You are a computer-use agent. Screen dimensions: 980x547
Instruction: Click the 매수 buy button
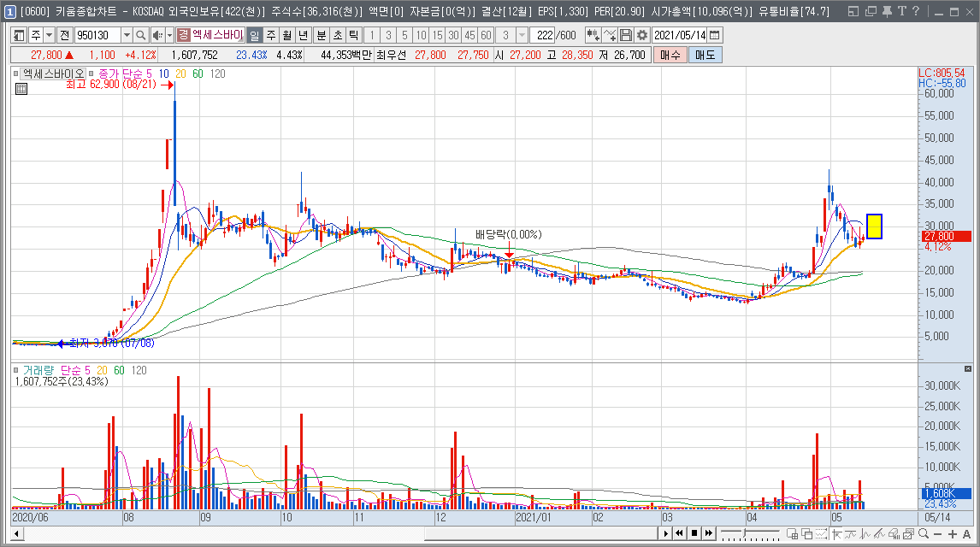[670, 55]
